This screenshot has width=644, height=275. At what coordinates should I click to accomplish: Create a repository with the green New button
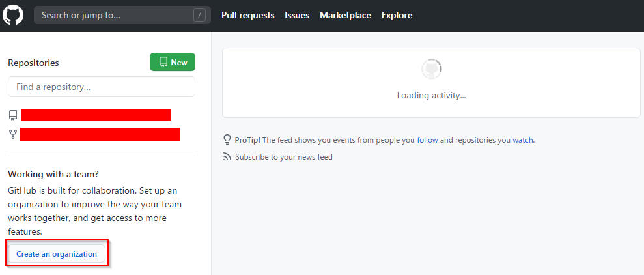pyautogui.click(x=173, y=62)
